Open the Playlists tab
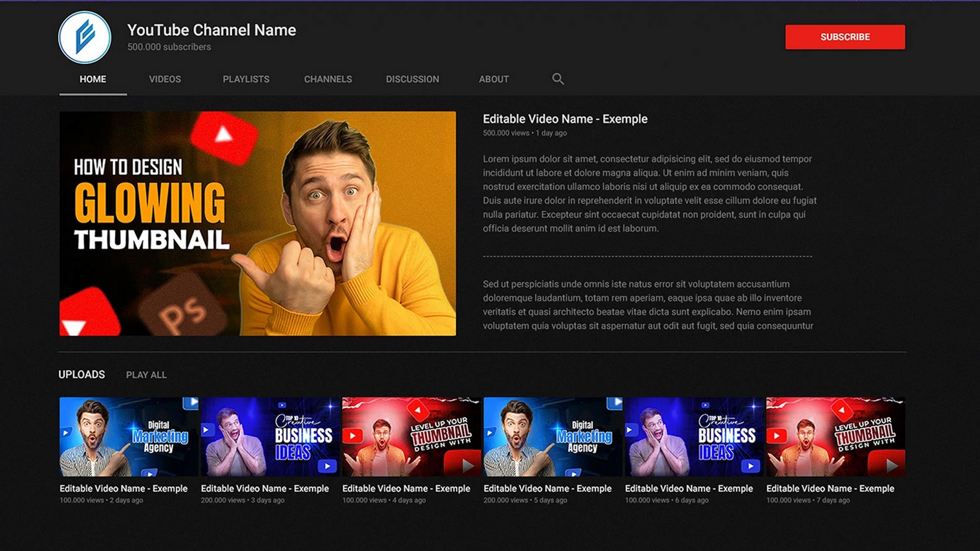 [246, 79]
